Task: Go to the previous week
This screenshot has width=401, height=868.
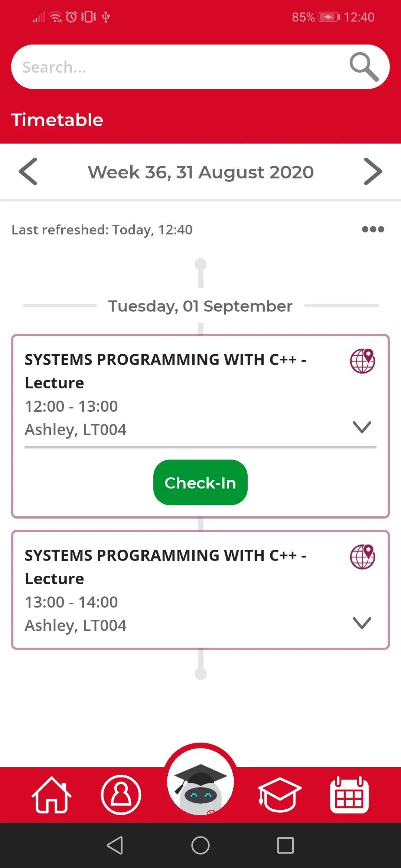Action: point(28,171)
